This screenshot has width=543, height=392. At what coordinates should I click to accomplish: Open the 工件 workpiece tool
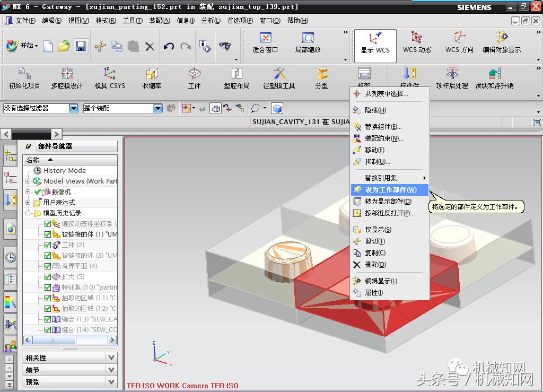pyautogui.click(x=194, y=79)
